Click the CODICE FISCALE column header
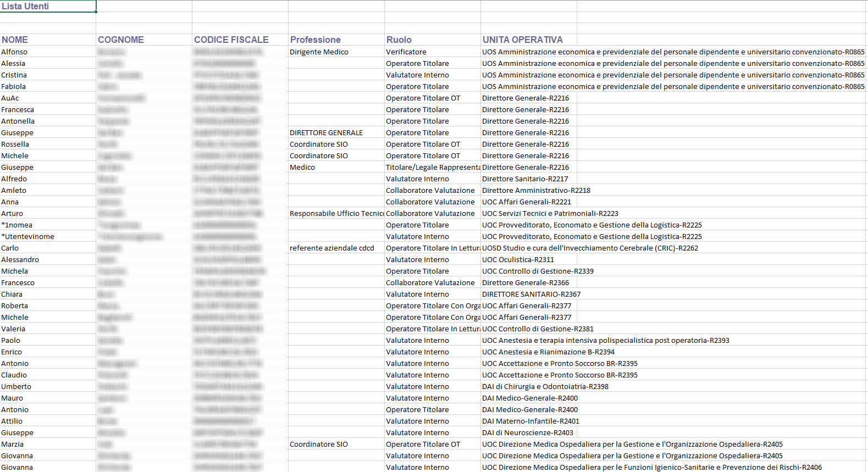The image size is (868, 472). tap(240, 40)
